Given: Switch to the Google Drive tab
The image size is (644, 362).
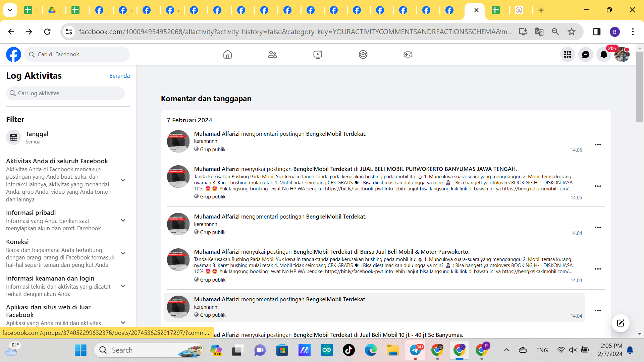Looking at the screenshot, I should [52, 10].
